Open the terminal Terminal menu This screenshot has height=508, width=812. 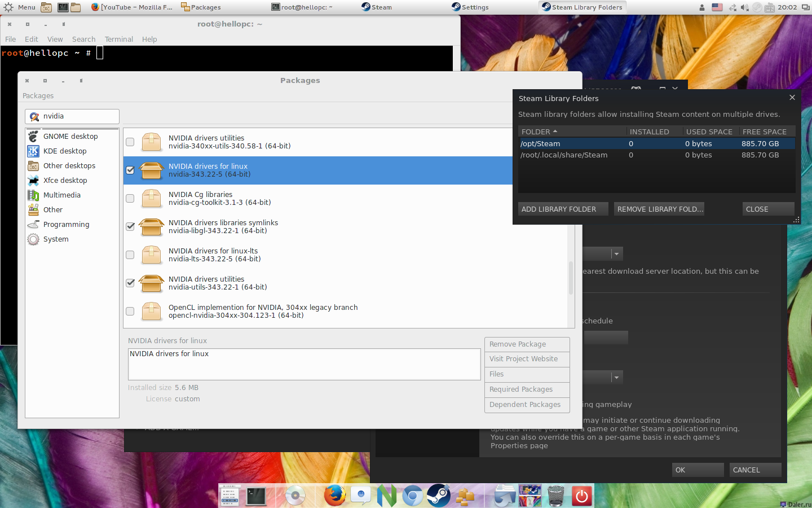click(119, 39)
